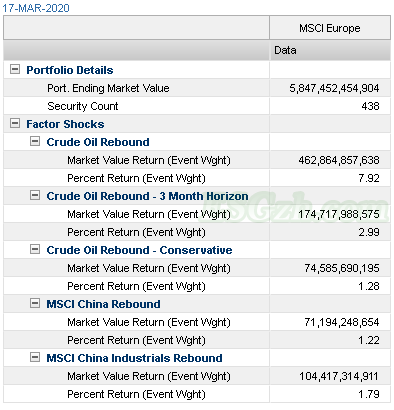Select MSCI China Industrials Rebound heading

coord(134,358)
